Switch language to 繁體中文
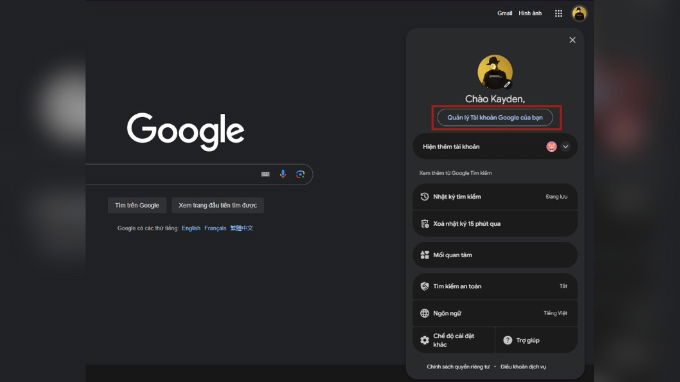 [x=242, y=228]
